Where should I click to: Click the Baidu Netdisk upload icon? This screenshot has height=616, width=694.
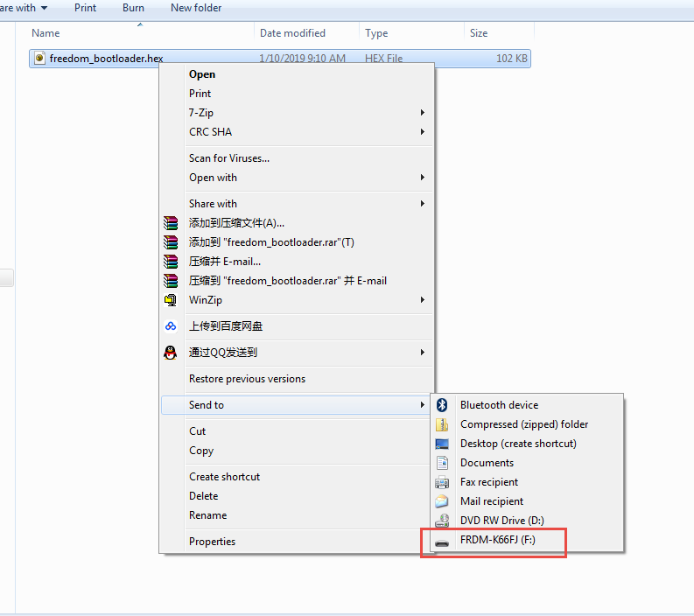coord(171,326)
